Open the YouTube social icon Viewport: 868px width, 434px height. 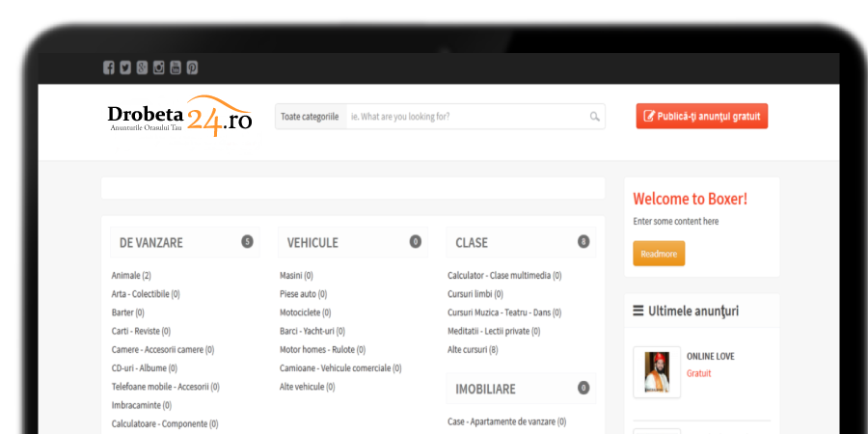[x=175, y=68]
